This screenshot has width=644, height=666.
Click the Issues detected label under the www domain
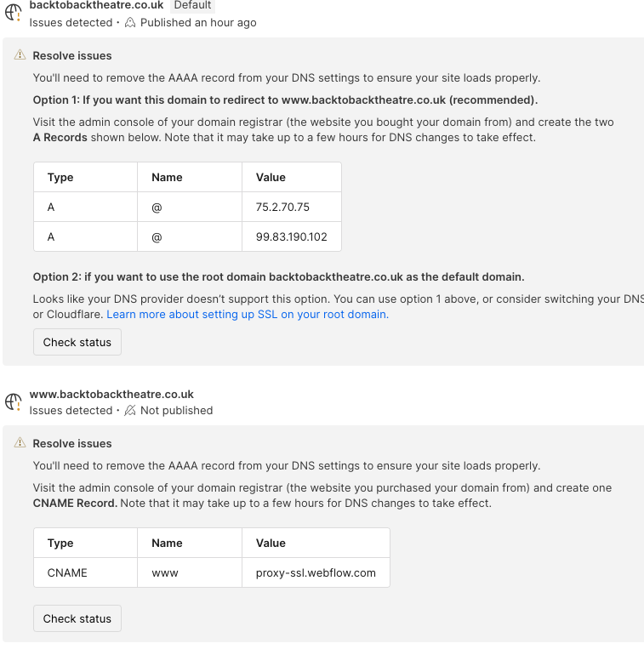click(x=71, y=411)
